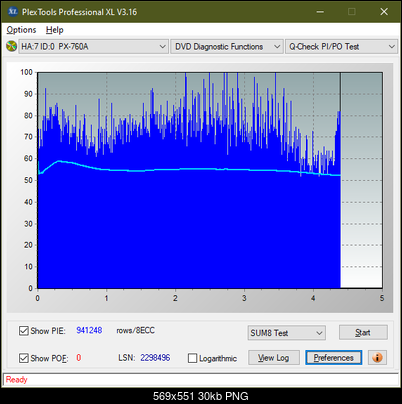Click the PlexTools XL title bar icon
402x404 pixels.
pyautogui.click(x=12, y=12)
